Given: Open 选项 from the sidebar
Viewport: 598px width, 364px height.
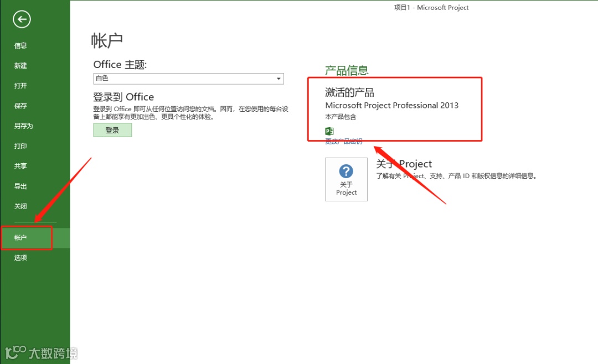Looking at the screenshot, I should 20,258.
